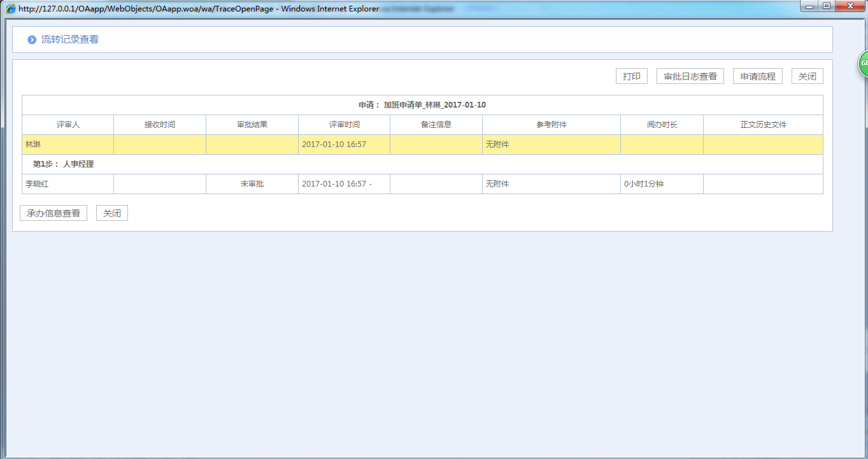
Task: Click the blue arrow icon beside 流转记录查看
Action: [x=32, y=40]
